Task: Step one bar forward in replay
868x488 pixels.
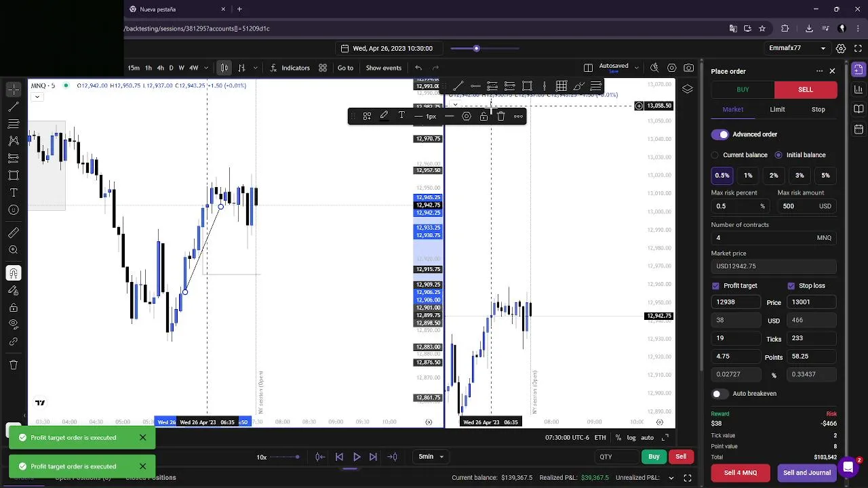Action: [373, 457]
